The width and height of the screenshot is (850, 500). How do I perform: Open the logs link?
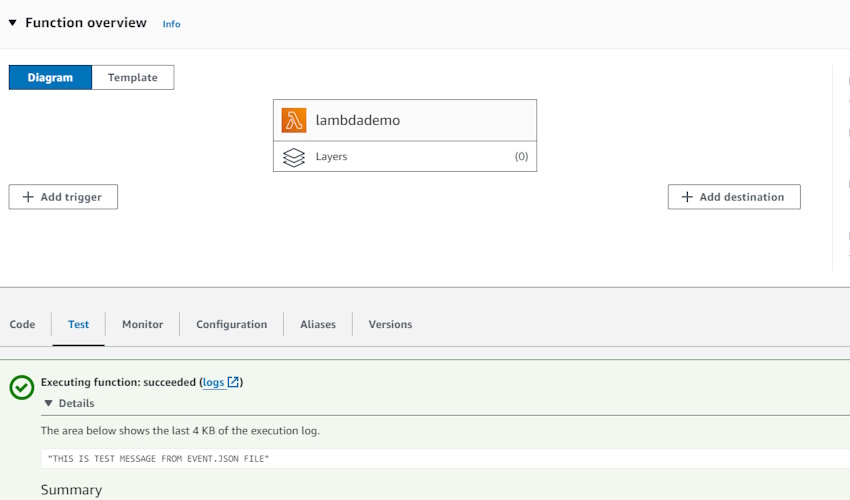(214, 382)
